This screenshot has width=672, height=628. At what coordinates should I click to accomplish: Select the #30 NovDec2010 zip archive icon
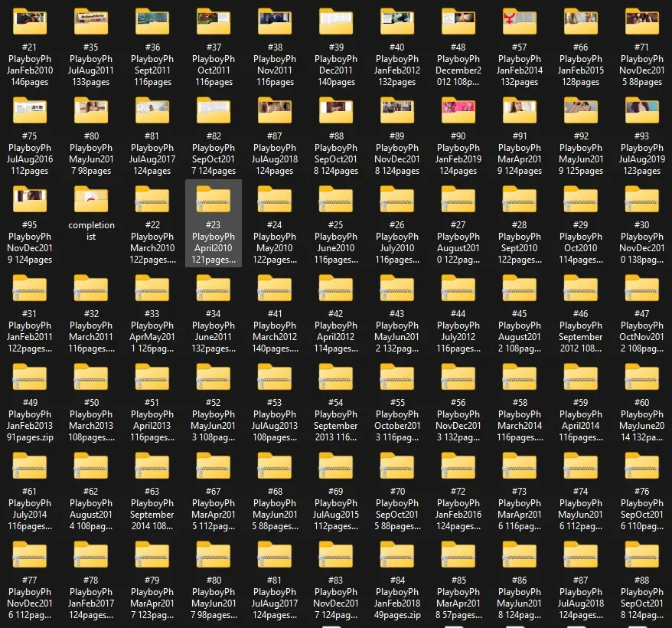tap(642, 199)
